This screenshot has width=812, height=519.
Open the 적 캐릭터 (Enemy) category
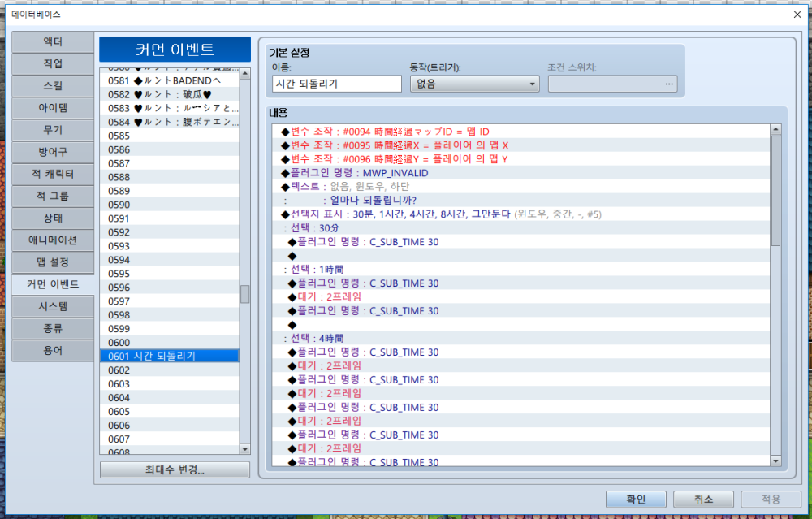click(53, 174)
